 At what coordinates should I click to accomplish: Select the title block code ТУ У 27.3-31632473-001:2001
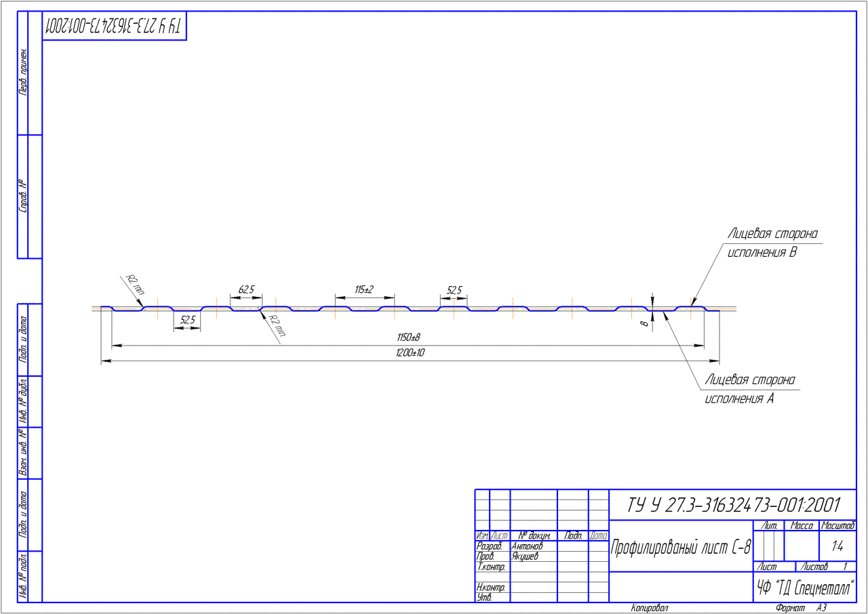(x=734, y=506)
